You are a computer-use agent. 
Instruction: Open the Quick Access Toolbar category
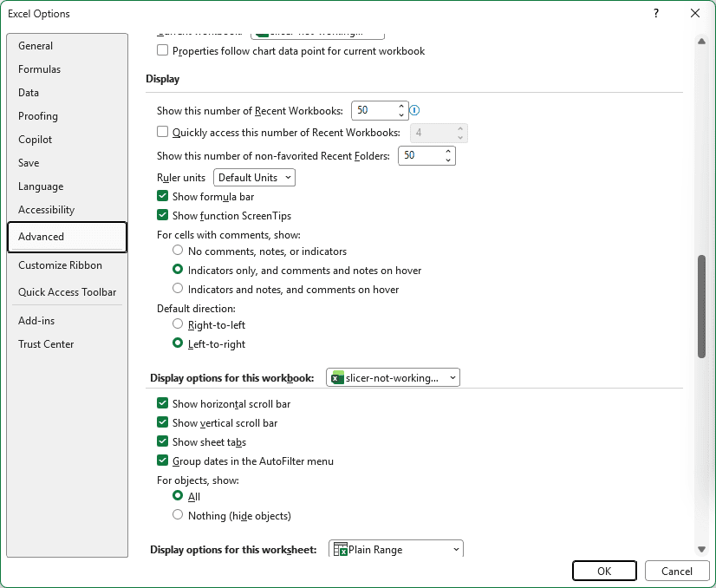click(67, 292)
